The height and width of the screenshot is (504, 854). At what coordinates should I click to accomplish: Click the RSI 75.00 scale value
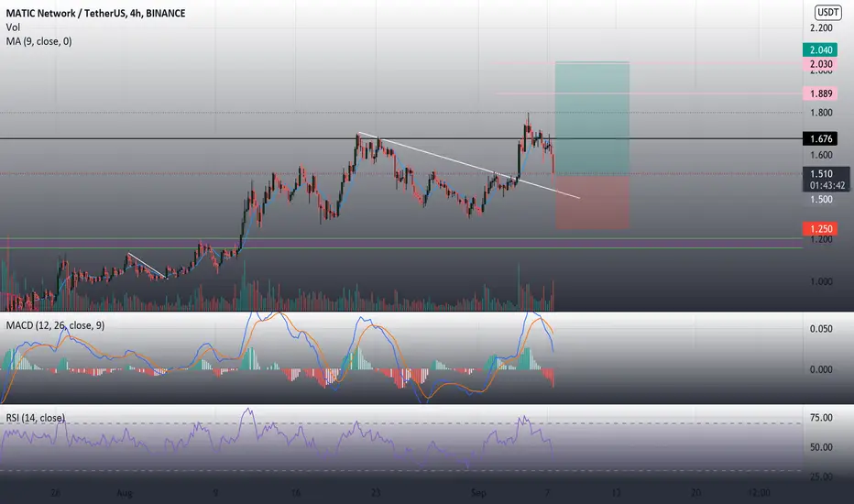[x=821, y=418]
